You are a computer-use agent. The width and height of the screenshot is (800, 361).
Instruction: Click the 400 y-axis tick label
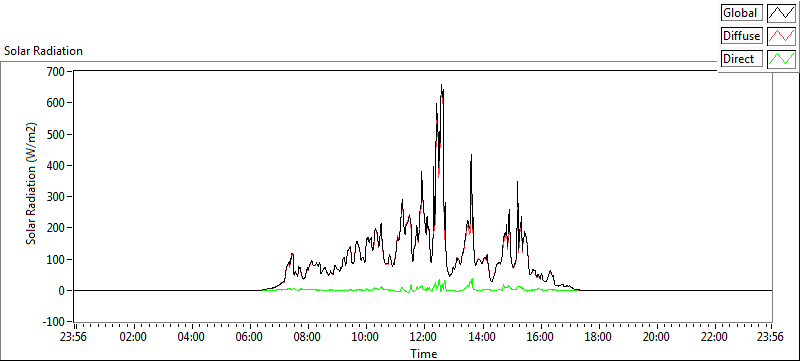tap(56, 165)
